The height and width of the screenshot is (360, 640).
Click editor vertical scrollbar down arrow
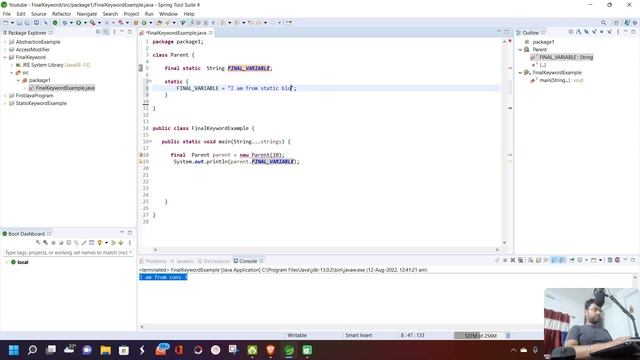(505, 243)
